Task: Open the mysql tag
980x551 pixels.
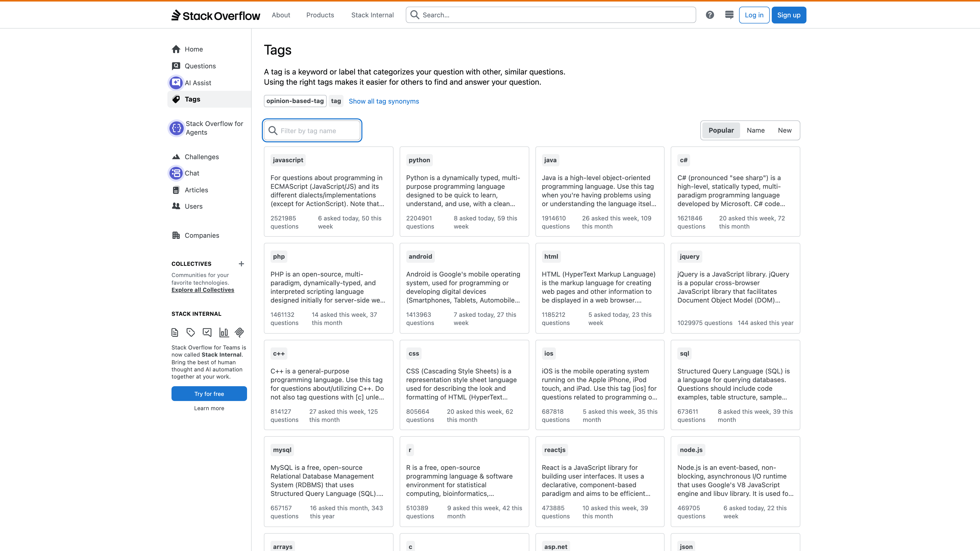Action: (282, 450)
